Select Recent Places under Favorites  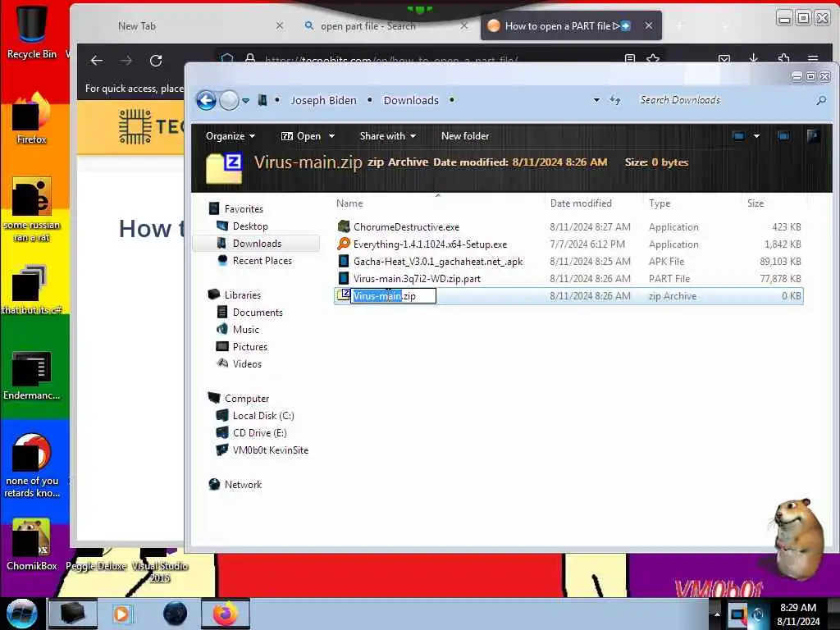click(x=262, y=260)
